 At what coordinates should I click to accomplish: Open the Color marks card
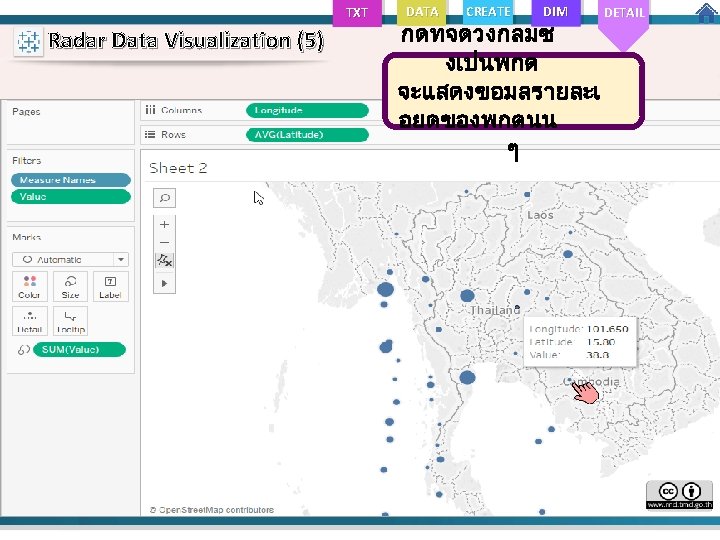point(29,287)
